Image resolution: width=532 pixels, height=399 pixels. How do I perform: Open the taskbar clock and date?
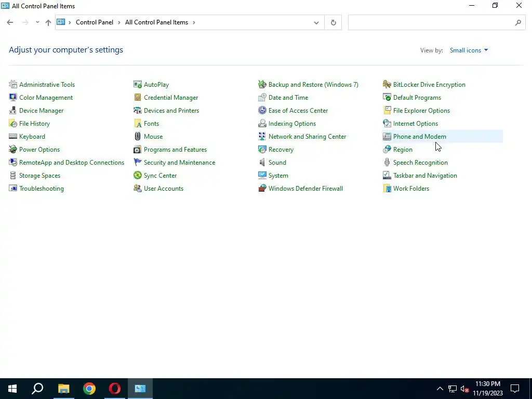click(488, 389)
